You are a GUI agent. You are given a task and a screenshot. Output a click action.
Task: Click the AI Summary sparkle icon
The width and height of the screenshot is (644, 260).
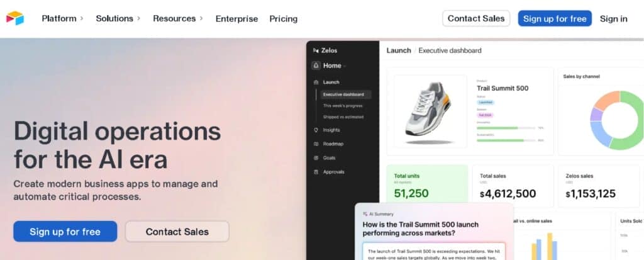(365, 214)
